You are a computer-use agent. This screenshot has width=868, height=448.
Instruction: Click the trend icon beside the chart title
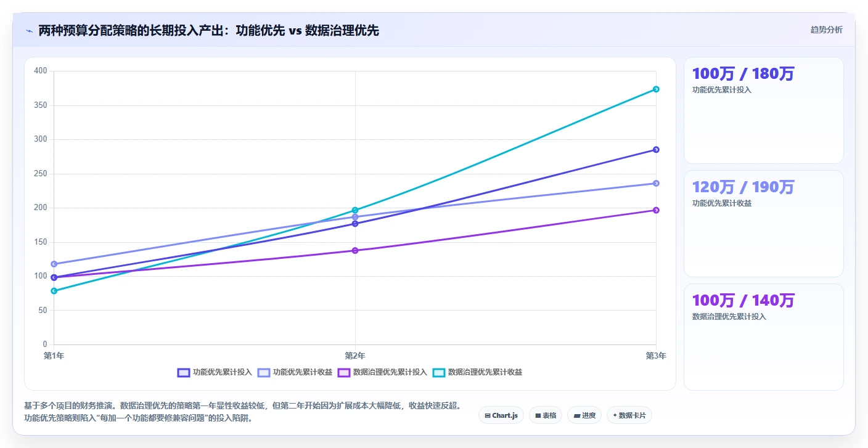(29, 30)
